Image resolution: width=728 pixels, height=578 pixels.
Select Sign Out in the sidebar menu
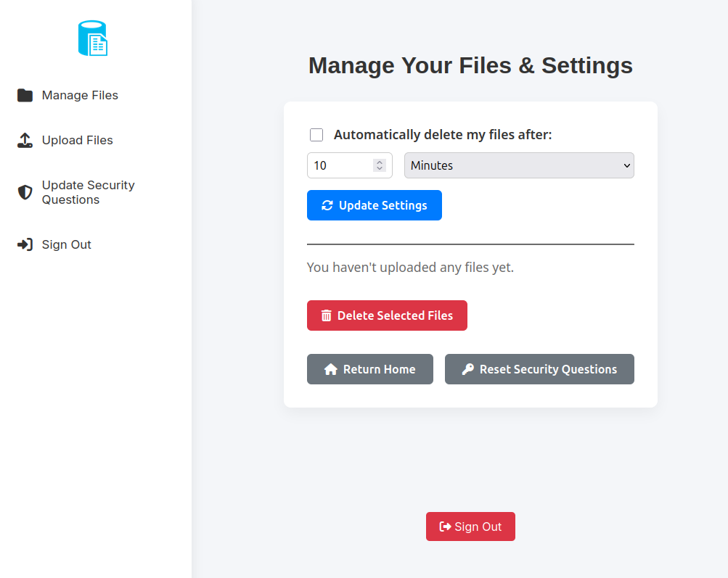(67, 244)
